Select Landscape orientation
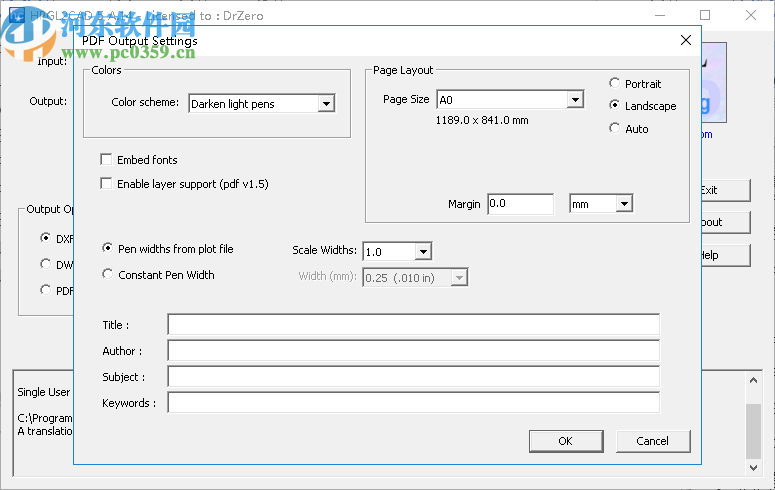The height and width of the screenshot is (490, 775). [614, 105]
